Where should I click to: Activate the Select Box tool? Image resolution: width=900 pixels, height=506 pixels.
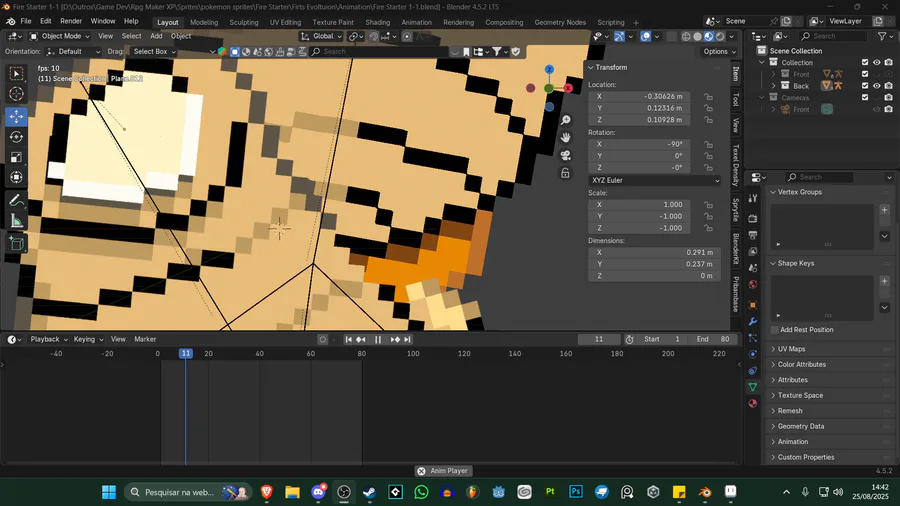click(x=16, y=73)
